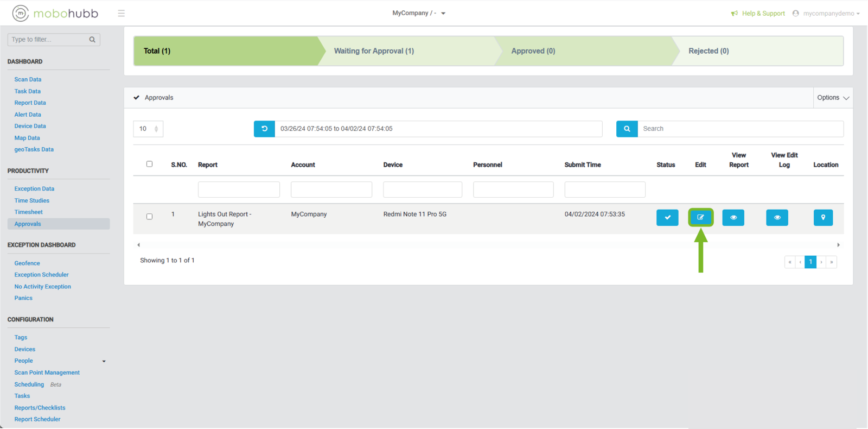Click the Status checkmark button
Viewport: 868px width, 429px height.
667,217
